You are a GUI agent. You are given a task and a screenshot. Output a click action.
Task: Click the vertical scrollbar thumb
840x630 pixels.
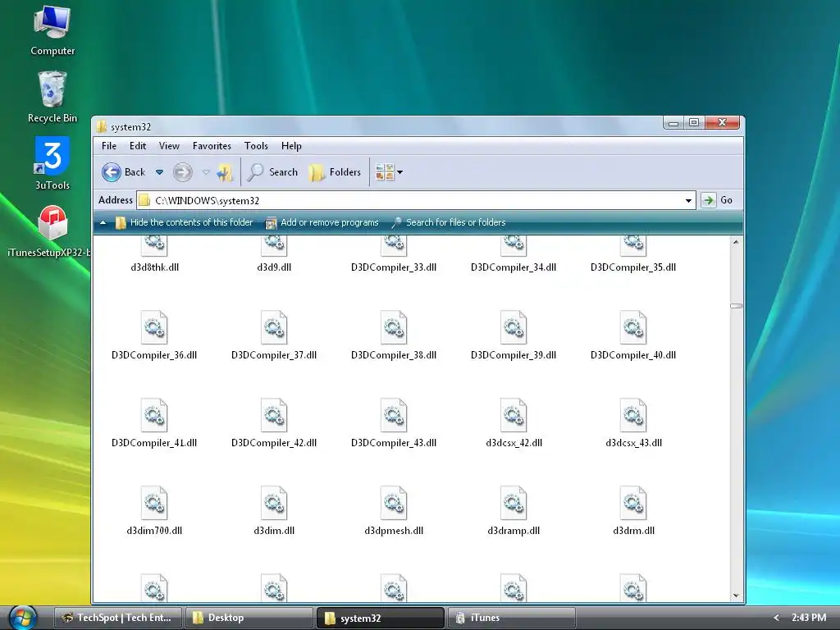coord(736,307)
